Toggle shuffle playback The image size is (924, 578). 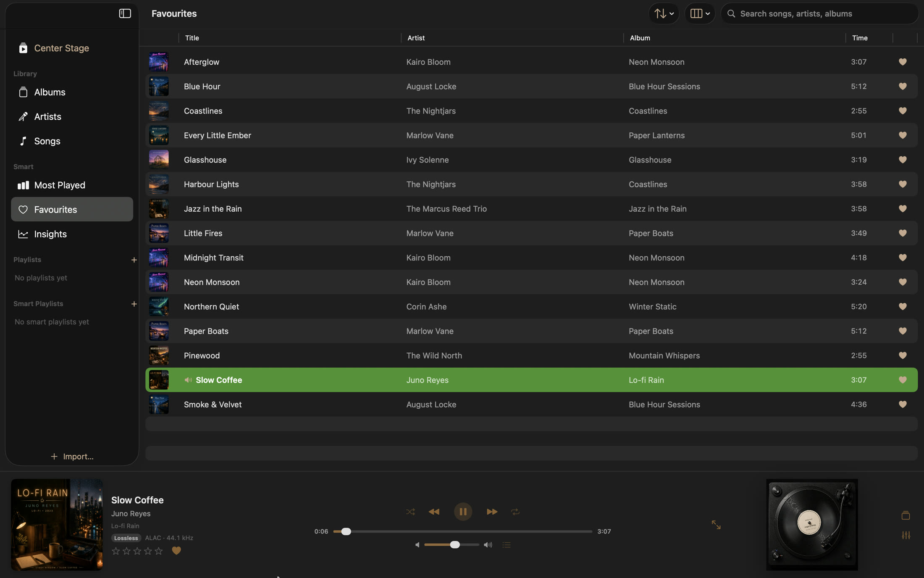click(410, 512)
